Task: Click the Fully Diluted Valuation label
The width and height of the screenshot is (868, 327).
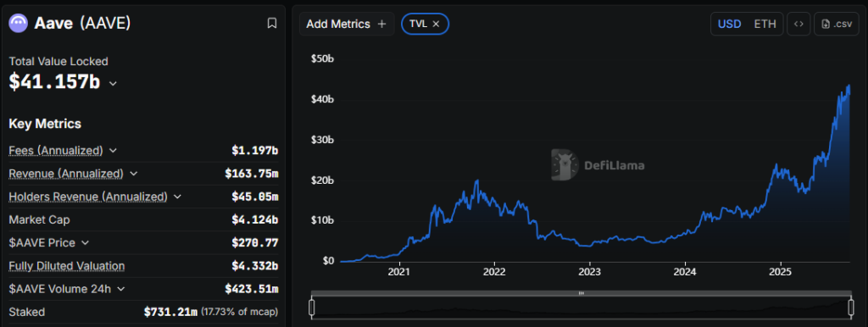Action: (x=66, y=266)
